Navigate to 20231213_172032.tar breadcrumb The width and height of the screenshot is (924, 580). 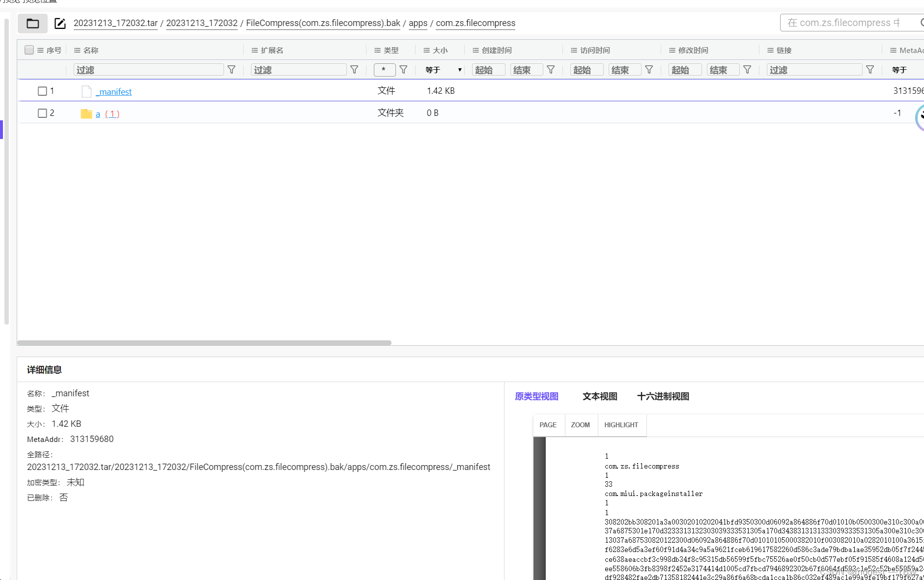tap(115, 23)
